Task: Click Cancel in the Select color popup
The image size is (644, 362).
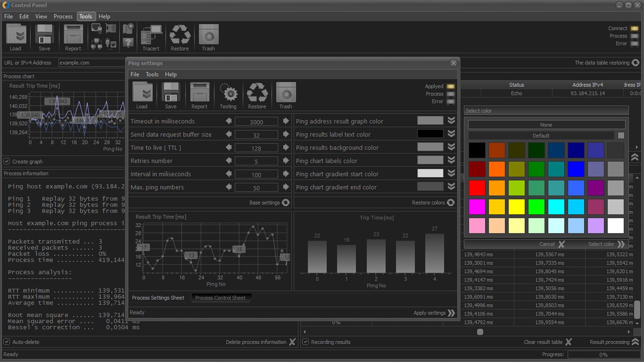Action: (552, 244)
